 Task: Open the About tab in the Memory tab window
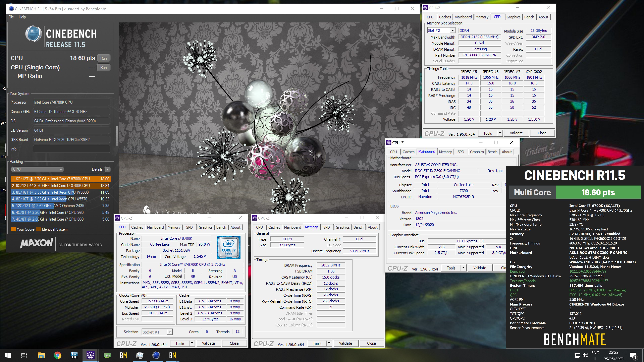click(372, 227)
